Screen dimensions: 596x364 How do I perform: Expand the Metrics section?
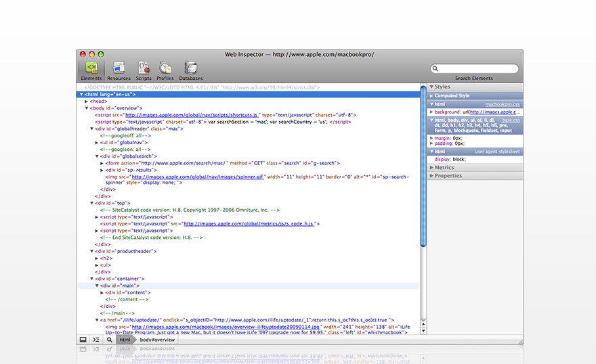pyautogui.click(x=431, y=167)
